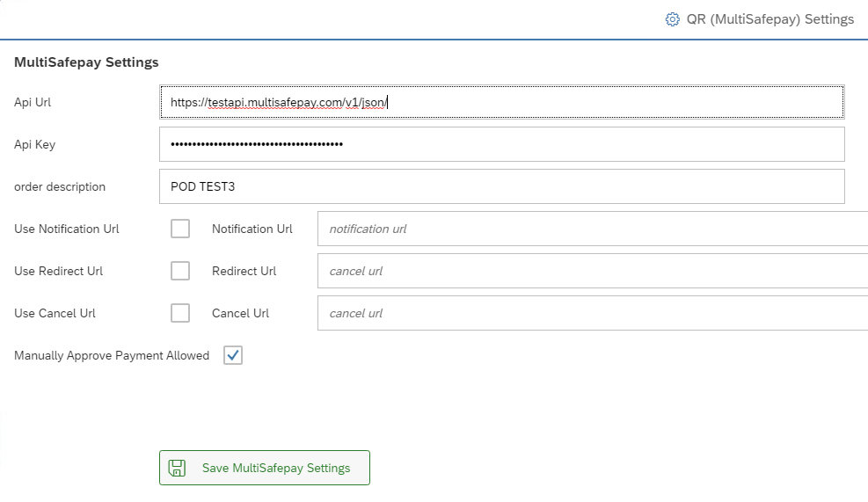The width and height of the screenshot is (868, 502).
Task: Enable the Use Notification Url checkbox
Action: point(180,229)
